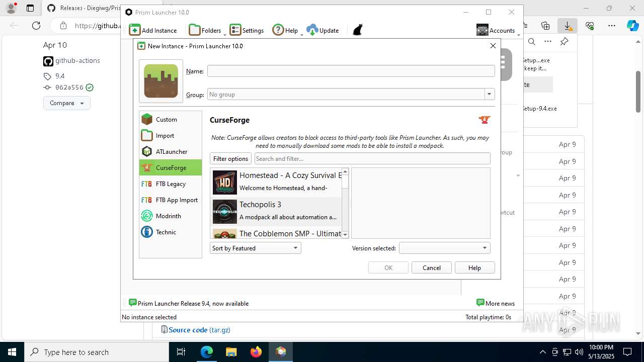644x362 pixels.
Task: Open the Add Instance toolbar button
Action: coord(153,30)
